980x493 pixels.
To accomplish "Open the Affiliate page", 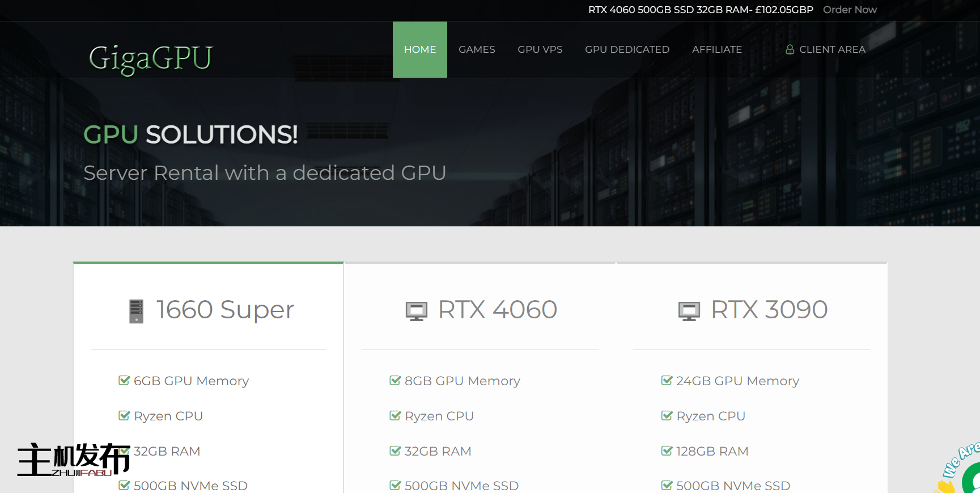I will (x=717, y=49).
